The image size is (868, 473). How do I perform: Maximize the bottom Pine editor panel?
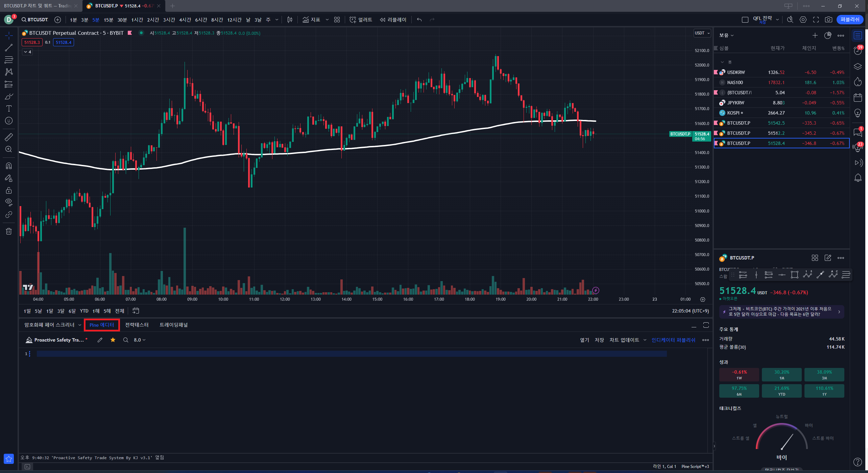[706, 325]
